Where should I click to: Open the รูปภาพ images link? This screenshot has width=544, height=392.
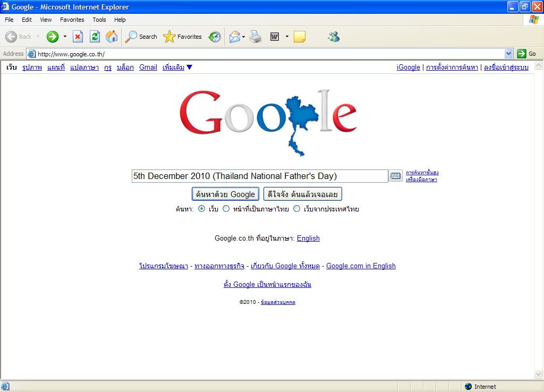pos(32,67)
